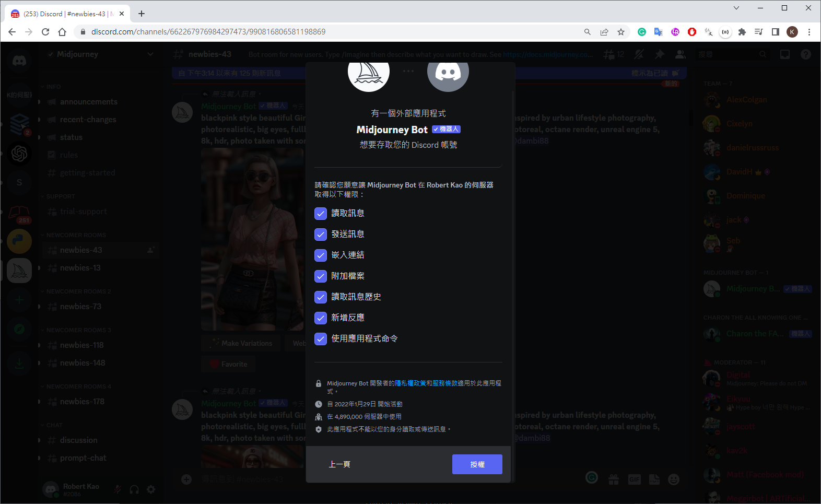Image resolution: width=821 pixels, height=504 pixels.
Task: Show member list using the people icon
Action: pos(680,54)
